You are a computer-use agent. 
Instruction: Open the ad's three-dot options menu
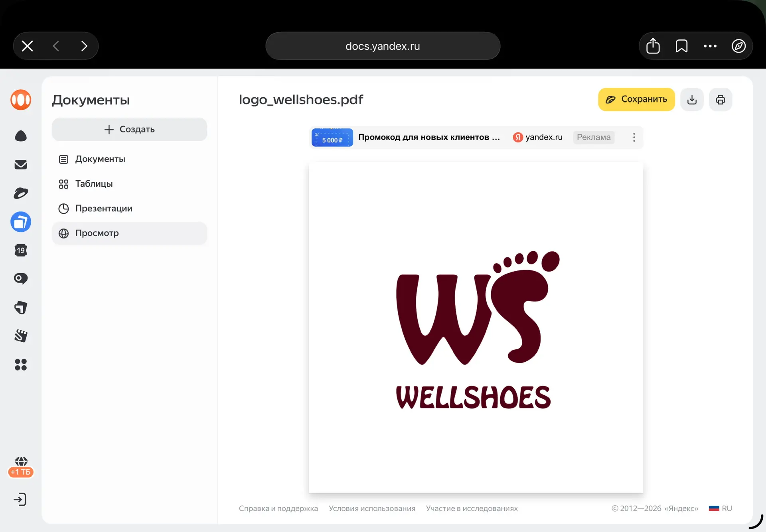coord(634,137)
